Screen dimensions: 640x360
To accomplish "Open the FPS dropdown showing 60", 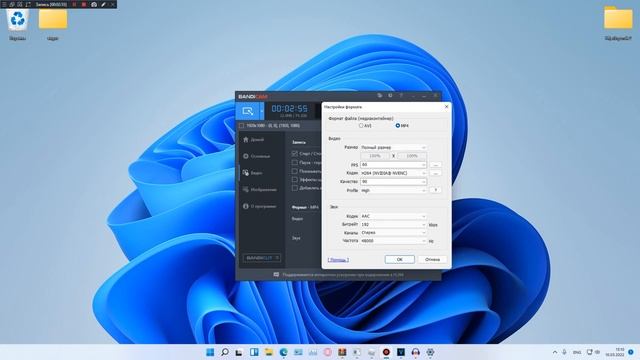I will point(393,165).
